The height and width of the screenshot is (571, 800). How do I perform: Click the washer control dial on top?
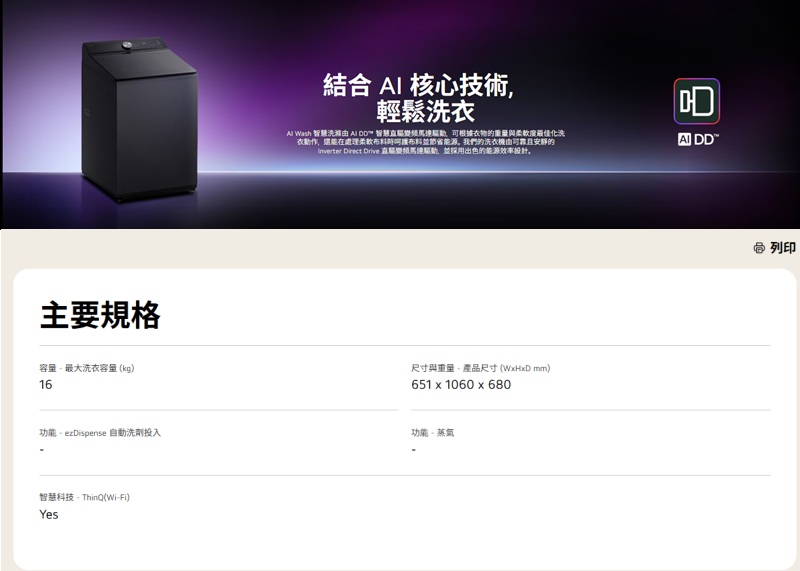(127, 45)
